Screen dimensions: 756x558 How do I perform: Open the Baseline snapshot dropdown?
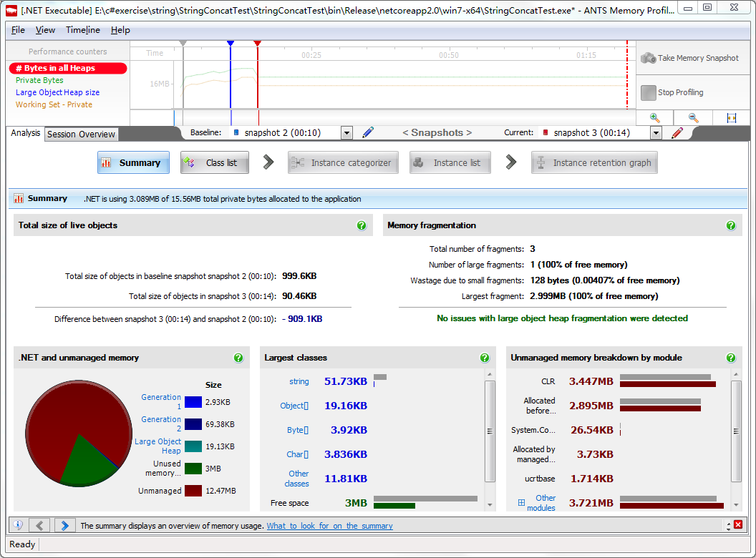tap(346, 133)
